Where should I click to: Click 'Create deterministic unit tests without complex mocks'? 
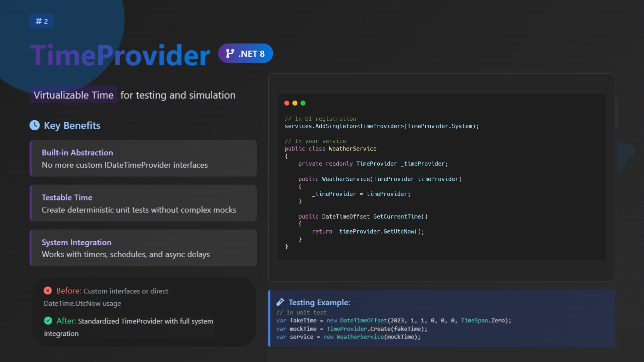pos(139,210)
